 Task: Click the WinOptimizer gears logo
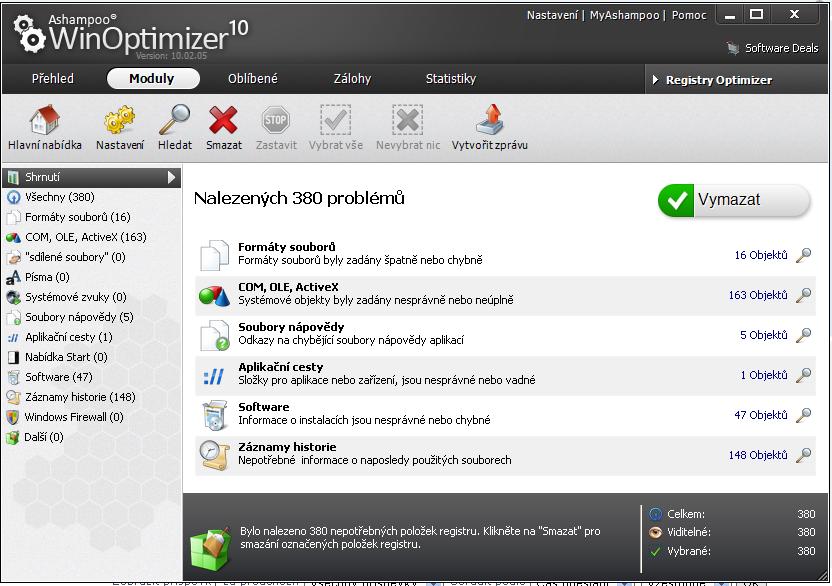click(29, 33)
